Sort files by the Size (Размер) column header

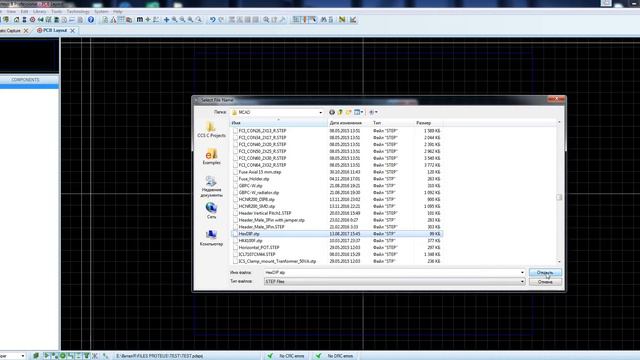[x=428, y=122]
